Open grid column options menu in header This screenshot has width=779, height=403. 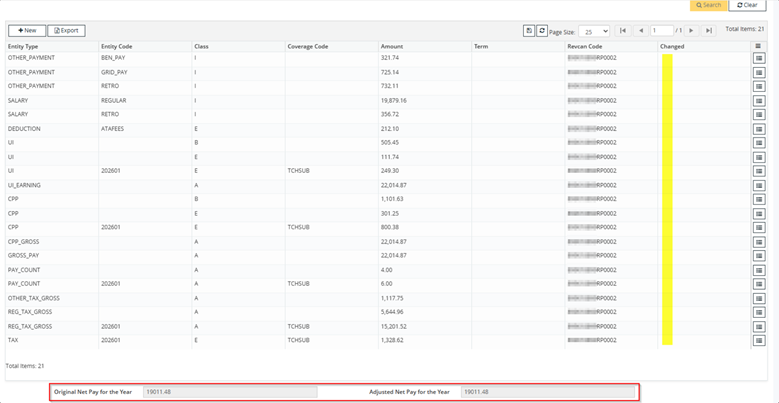click(758, 46)
